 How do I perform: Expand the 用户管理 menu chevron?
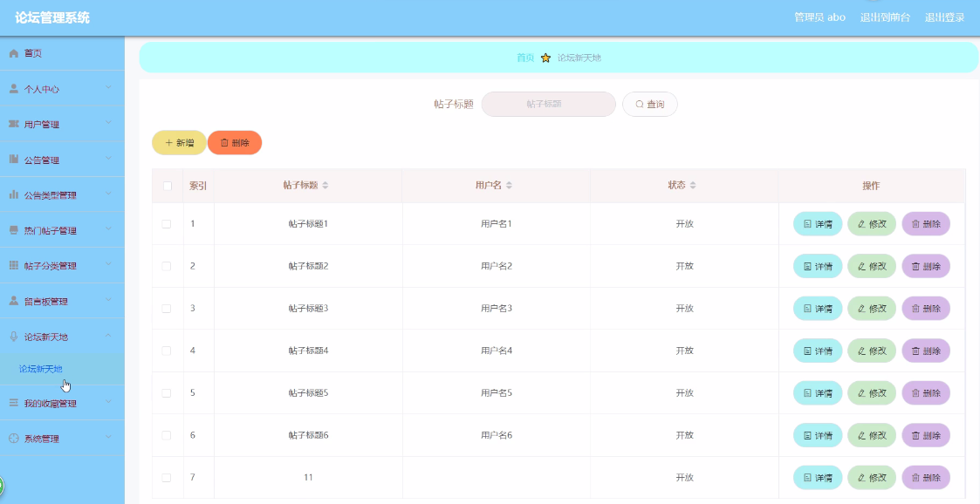(108, 123)
